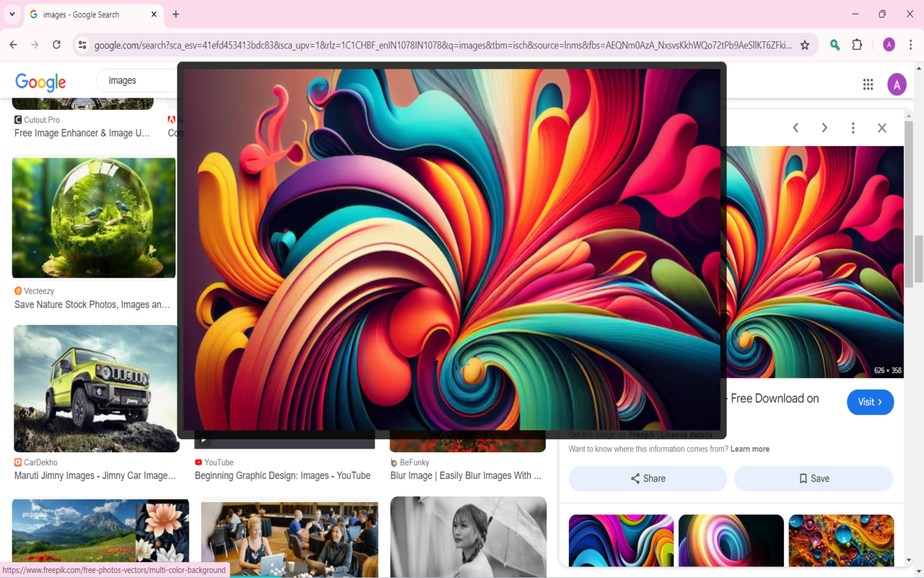Click the enlarged colorful abstract image overlay
This screenshot has width=924, height=578.
(452, 250)
